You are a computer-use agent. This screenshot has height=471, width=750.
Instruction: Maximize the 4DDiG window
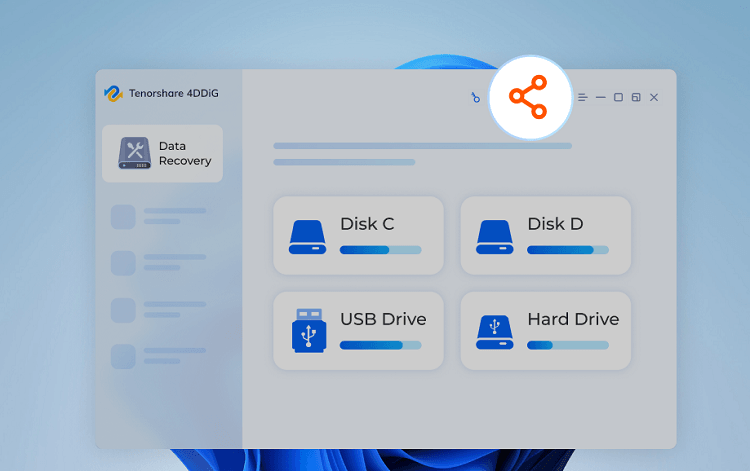click(x=618, y=98)
